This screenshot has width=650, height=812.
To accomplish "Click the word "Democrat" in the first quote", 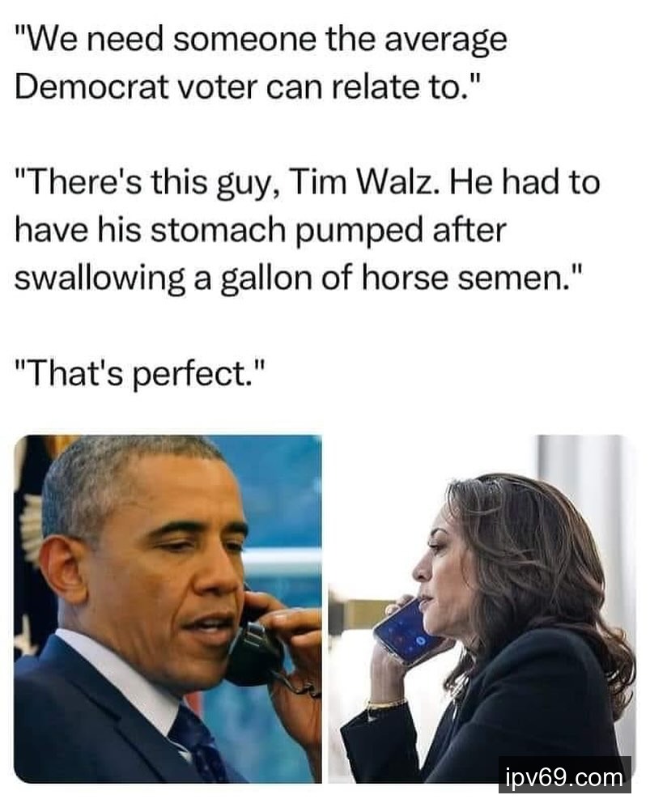I will coord(91,87).
